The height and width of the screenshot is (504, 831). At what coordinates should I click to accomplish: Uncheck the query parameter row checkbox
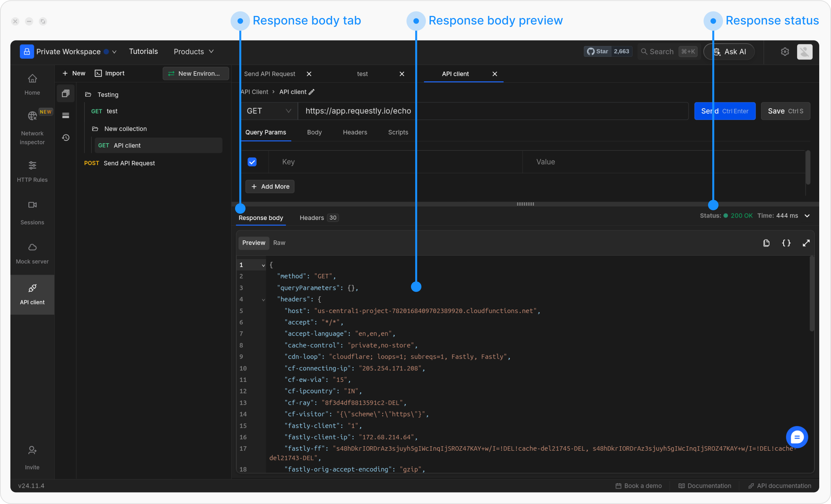252,162
